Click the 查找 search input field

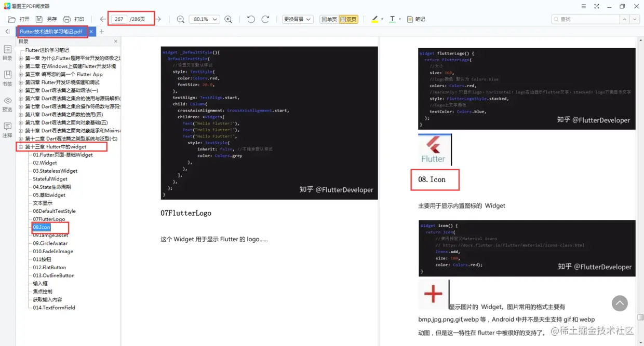point(585,19)
